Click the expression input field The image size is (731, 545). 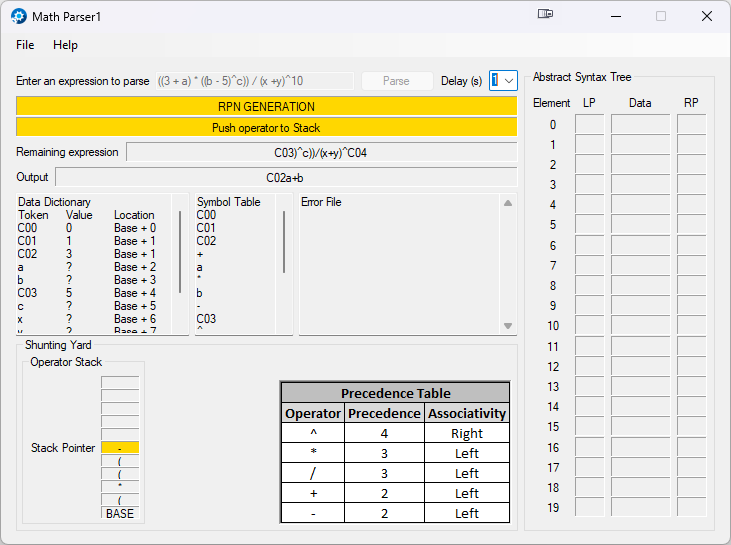254,81
